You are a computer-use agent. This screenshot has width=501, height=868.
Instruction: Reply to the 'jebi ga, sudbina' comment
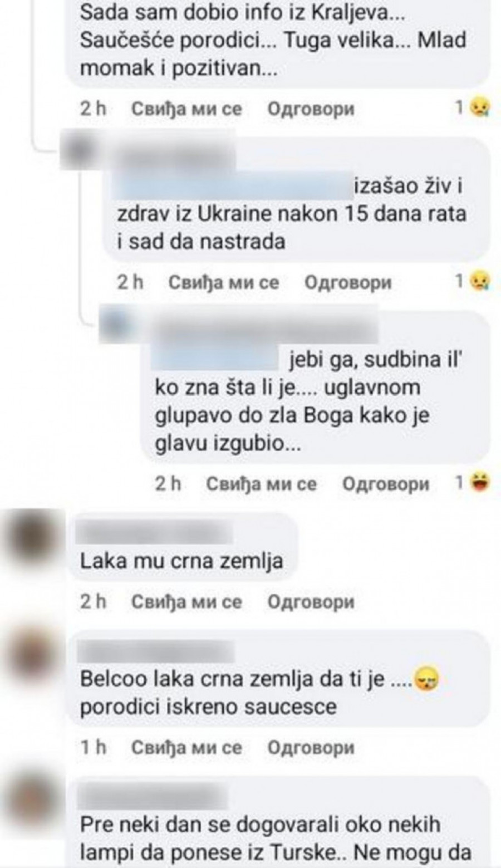click(x=386, y=484)
